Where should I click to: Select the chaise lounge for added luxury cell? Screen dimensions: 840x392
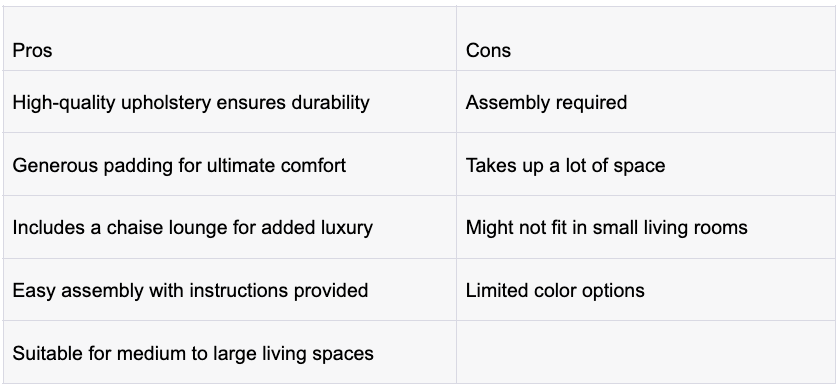[x=230, y=227]
